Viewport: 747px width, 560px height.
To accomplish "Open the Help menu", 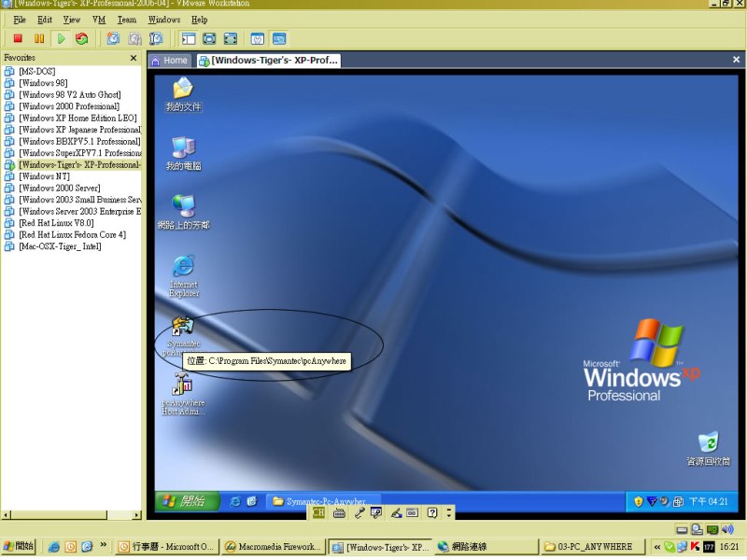I will click(x=199, y=20).
